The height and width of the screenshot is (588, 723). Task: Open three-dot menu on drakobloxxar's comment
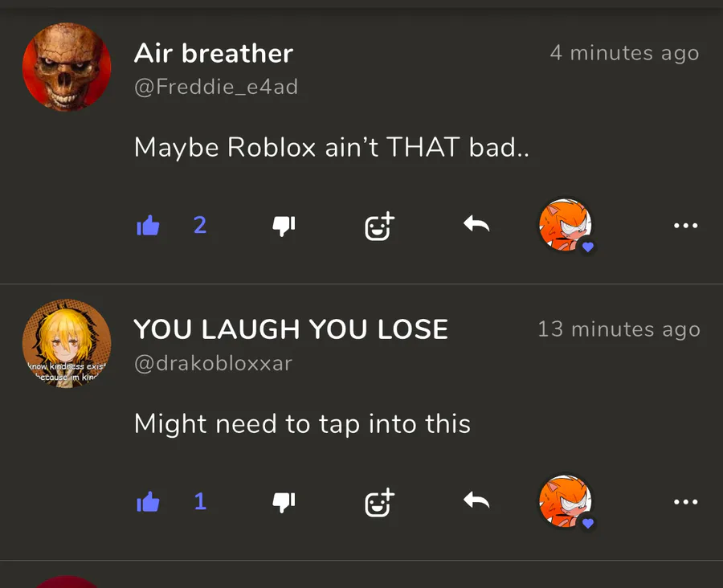pos(686,502)
